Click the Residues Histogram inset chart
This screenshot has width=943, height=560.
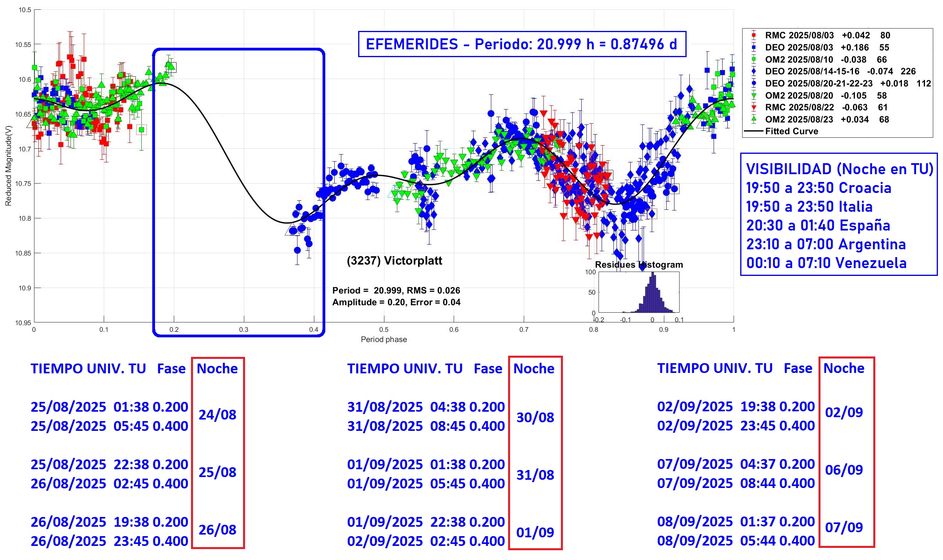pyautogui.click(x=639, y=292)
